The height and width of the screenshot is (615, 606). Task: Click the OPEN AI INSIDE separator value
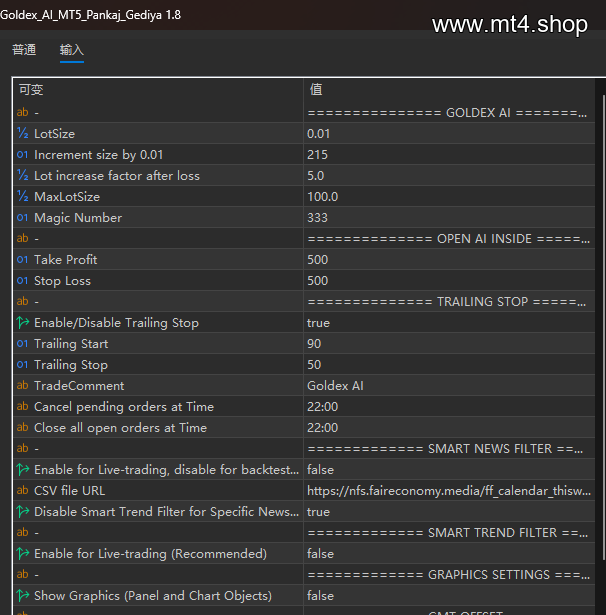coord(449,238)
